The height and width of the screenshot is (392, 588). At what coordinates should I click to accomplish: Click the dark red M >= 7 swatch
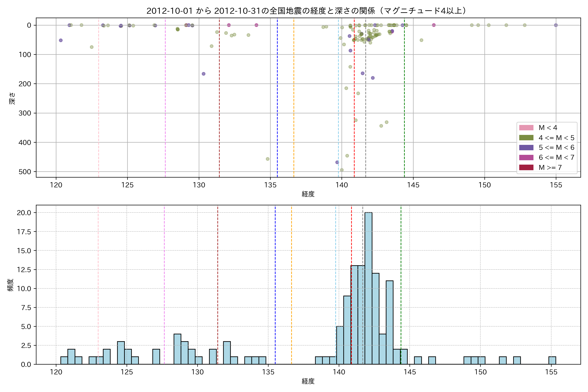click(526, 168)
